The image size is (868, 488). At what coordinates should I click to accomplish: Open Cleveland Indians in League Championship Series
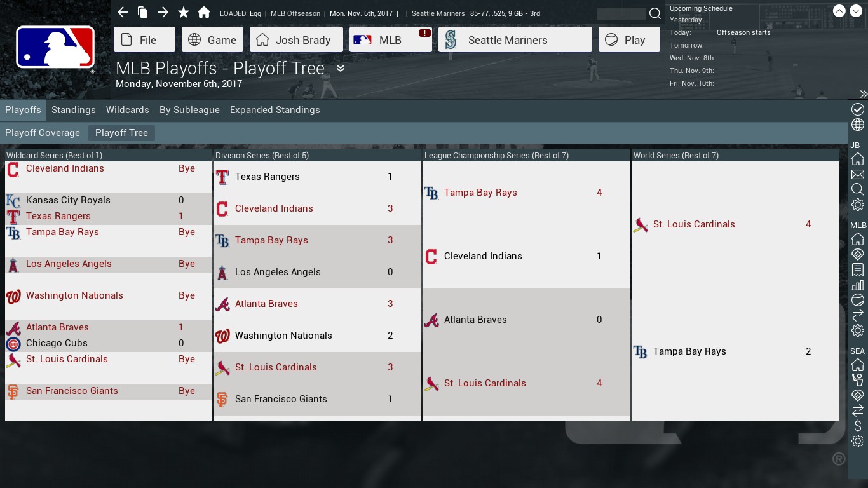[483, 256]
